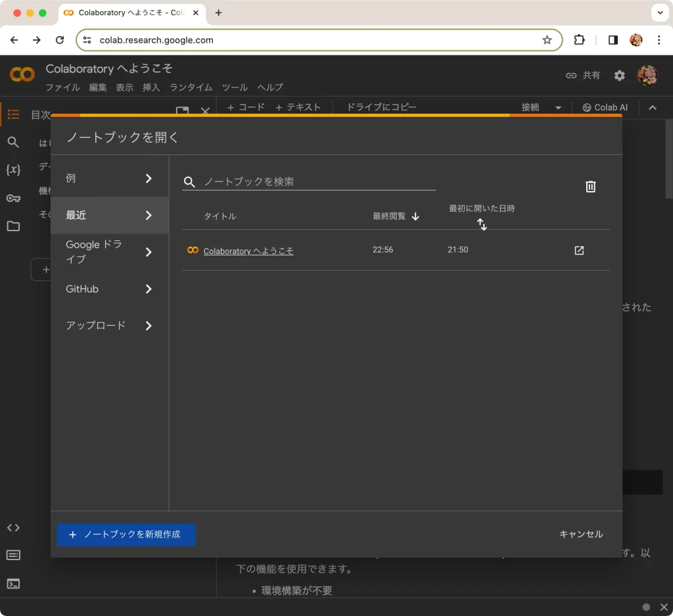The image size is (673, 616).
Task: Sort by 最終閲覧 column
Action: 395,216
